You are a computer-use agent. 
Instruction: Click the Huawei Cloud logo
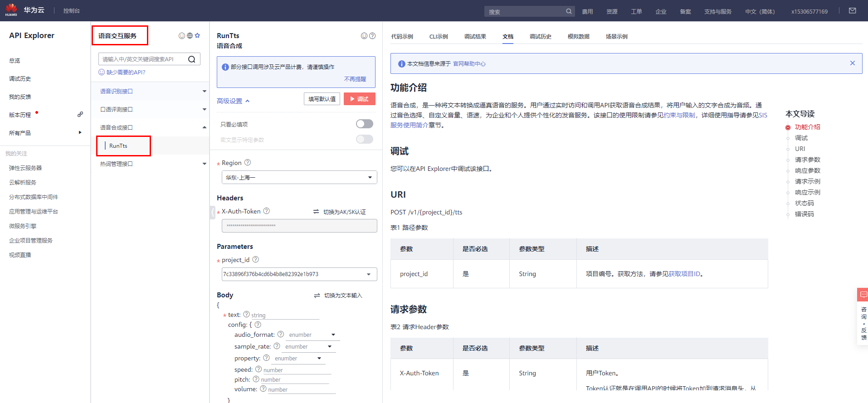(x=11, y=10)
